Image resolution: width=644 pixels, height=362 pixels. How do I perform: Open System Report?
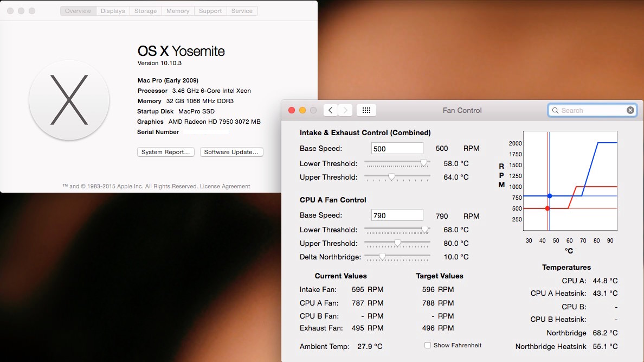(165, 152)
